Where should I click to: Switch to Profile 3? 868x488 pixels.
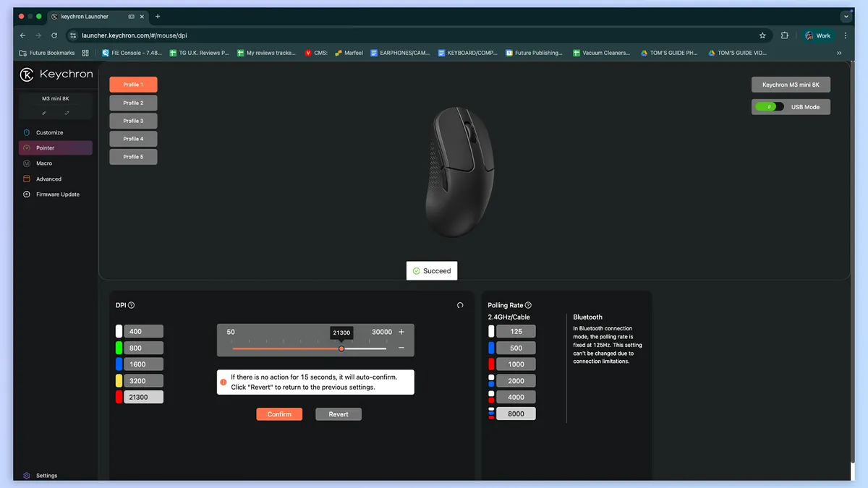133,121
